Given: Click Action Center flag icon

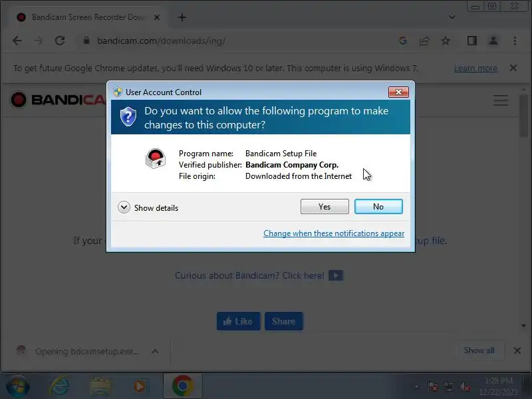Looking at the screenshot, I should tap(433, 386).
